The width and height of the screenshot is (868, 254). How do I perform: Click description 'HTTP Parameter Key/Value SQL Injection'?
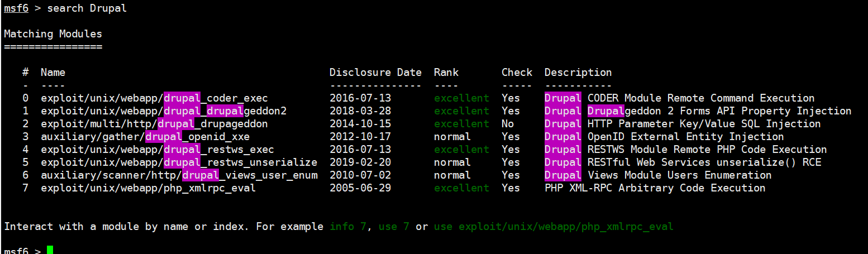(704, 124)
